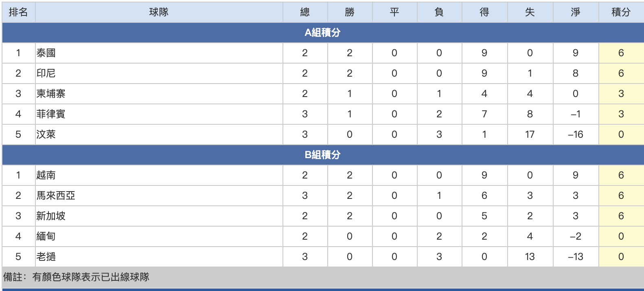Click the 勝 column header
Screen dimensions: 644x291
tap(350, 12)
